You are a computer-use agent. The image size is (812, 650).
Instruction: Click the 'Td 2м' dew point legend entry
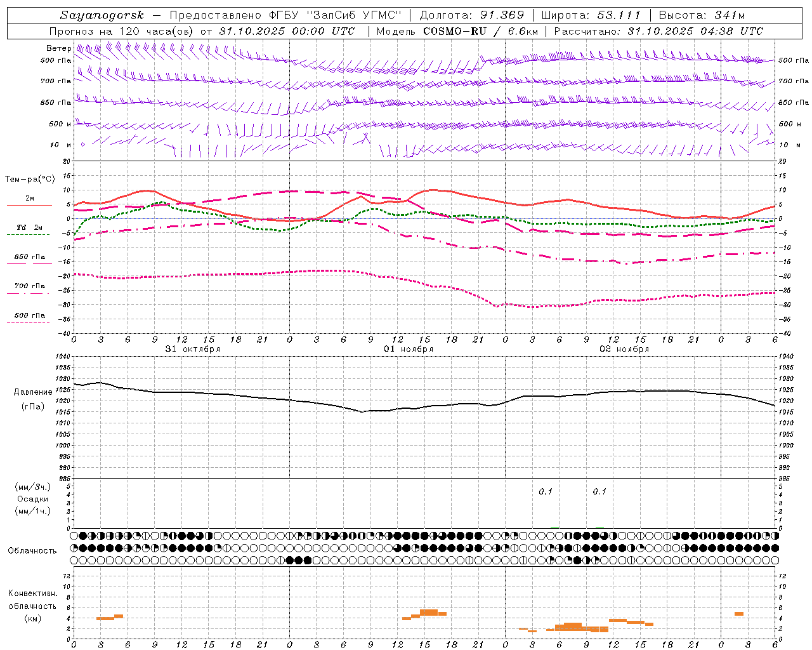pos(30,227)
